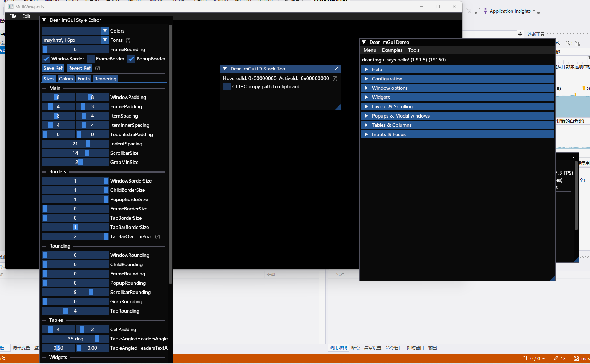The height and width of the screenshot is (364, 590).
Task: Expand the Configuration section
Action: point(457,79)
